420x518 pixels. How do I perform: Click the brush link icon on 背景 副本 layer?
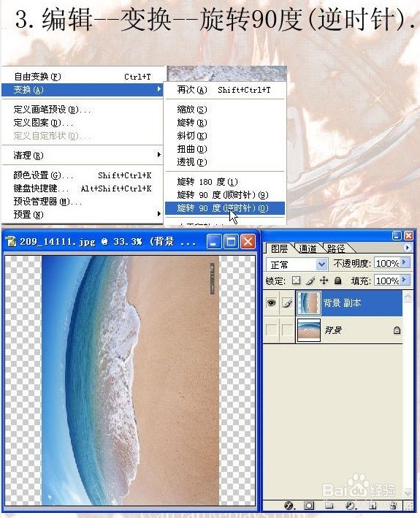287,303
